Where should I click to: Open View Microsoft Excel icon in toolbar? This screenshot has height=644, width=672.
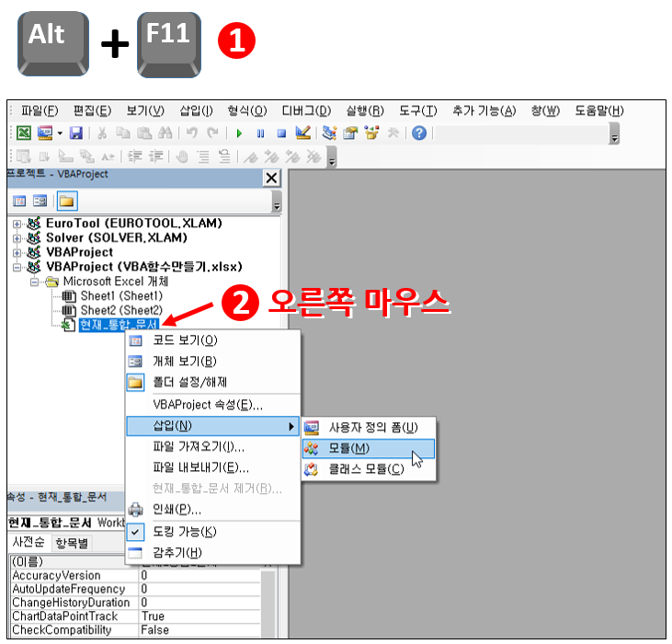point(24,133)
